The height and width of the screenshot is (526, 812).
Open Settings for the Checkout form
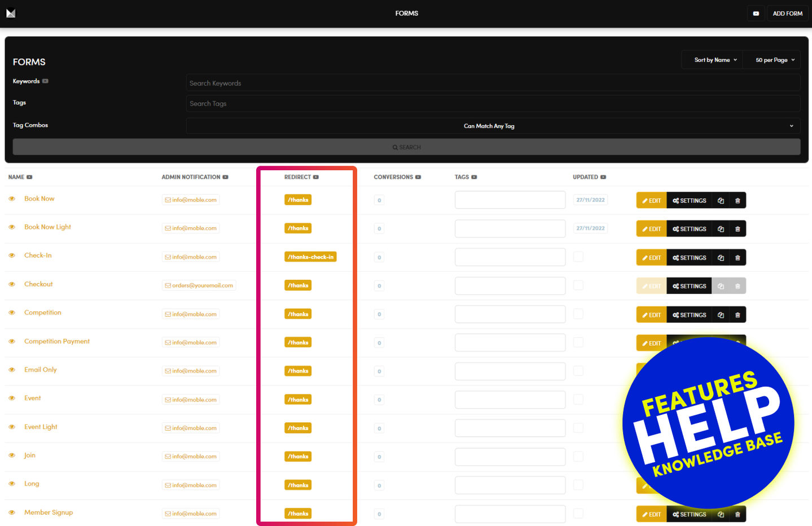[689, 286]
